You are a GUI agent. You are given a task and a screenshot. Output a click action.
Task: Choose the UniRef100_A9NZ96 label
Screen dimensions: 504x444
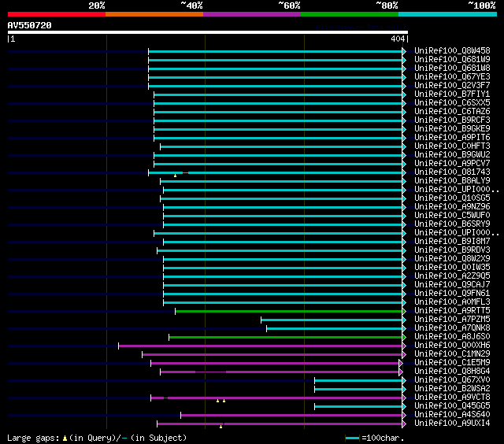click(x=452, y=207)
